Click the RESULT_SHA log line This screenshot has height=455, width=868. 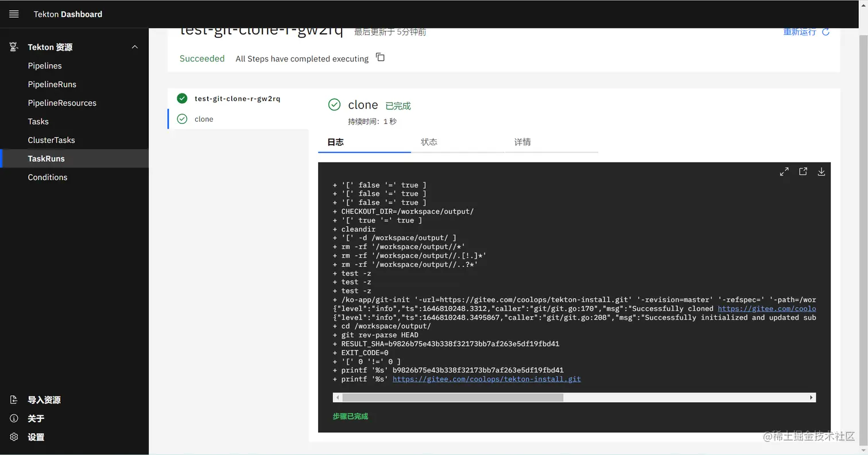446,344
